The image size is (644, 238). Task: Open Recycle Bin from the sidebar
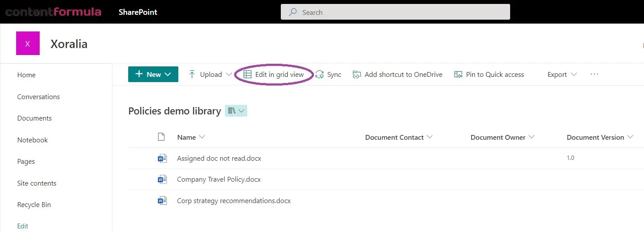point(34,205)
